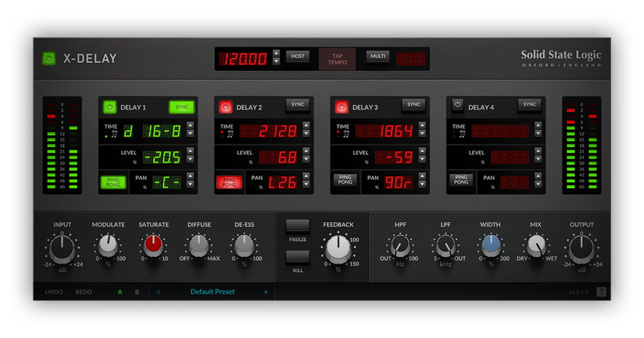The width and height of the screenshot is (644, 338).
Task: Decrease Delay 1 time with down arrow
Action: (x=190, y=134)
